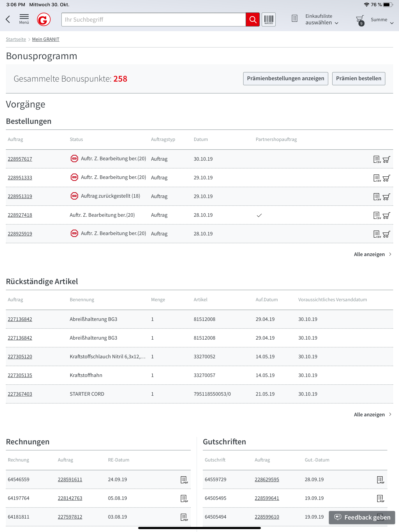
Task: Open credit note order 228599641
Action: 267,498
